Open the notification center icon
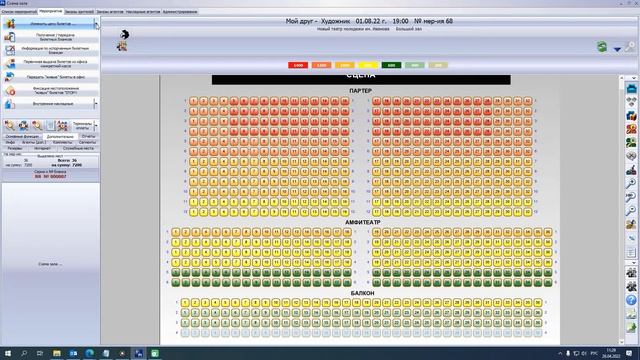 pos(629,353)
